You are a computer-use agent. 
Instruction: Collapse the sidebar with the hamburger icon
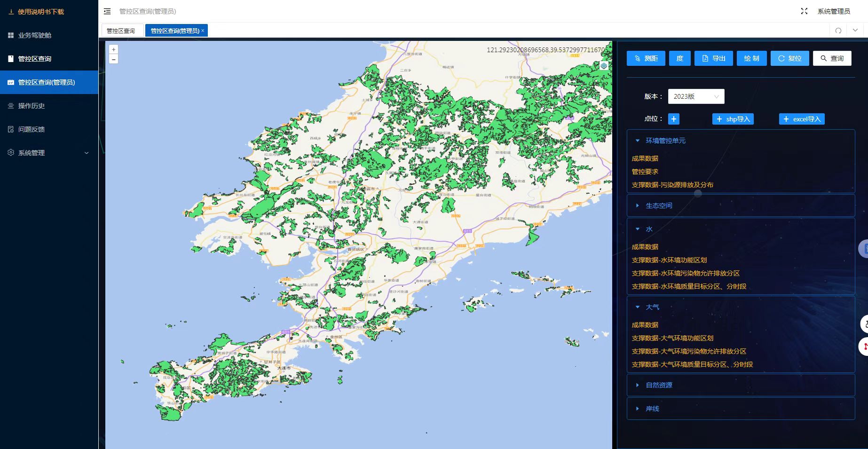tap(107, 11)
